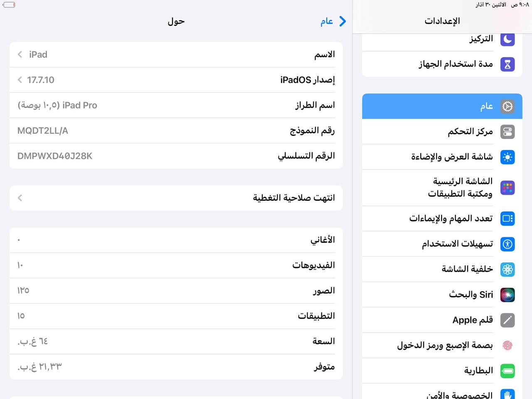Open the coverage expired (انتهت صلاحية التغطية) details

[175, 198]
